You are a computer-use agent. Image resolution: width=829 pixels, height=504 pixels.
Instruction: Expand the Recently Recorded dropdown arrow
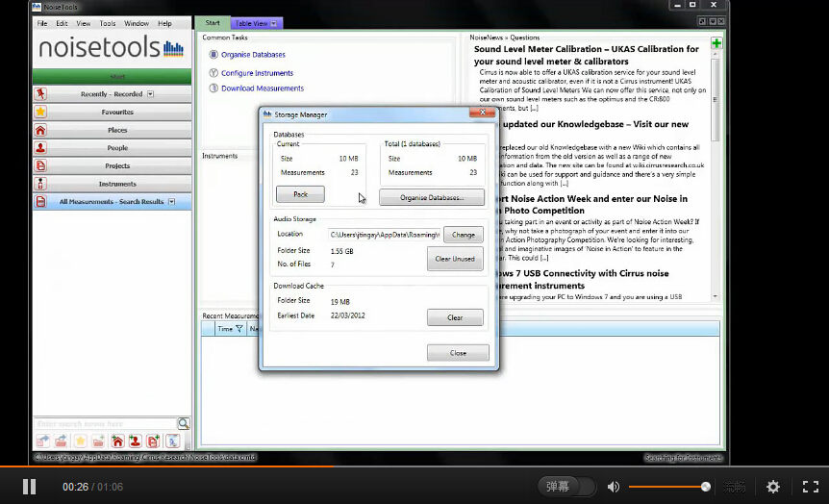[151, 94]
